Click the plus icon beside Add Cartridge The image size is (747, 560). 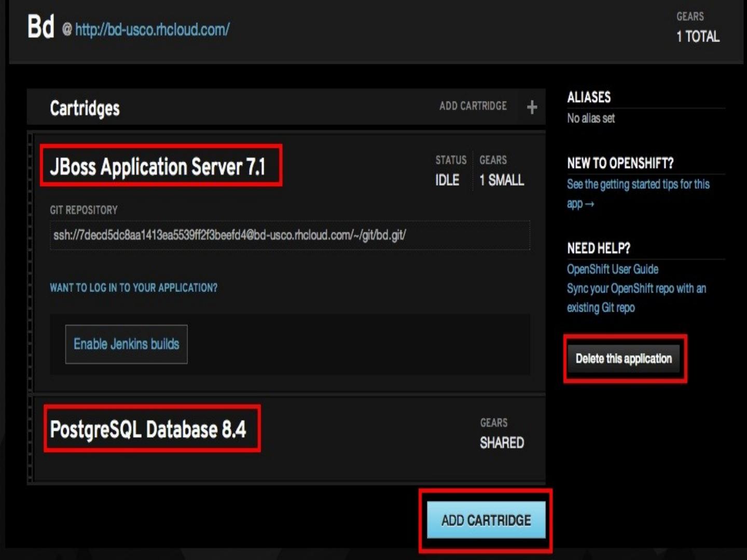532,107
